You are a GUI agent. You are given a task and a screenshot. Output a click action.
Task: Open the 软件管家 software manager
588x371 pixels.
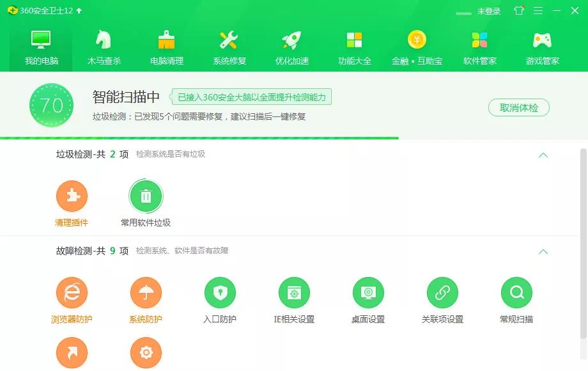coord(481,43)
